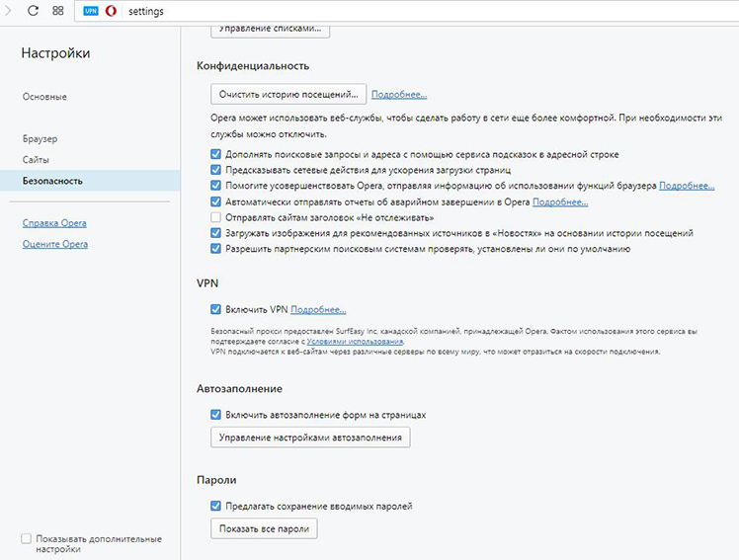The image size is (739, 560).
Task: Toggle Помогите усовершенствовать Opera checkbox
Action: pos(215,186)
